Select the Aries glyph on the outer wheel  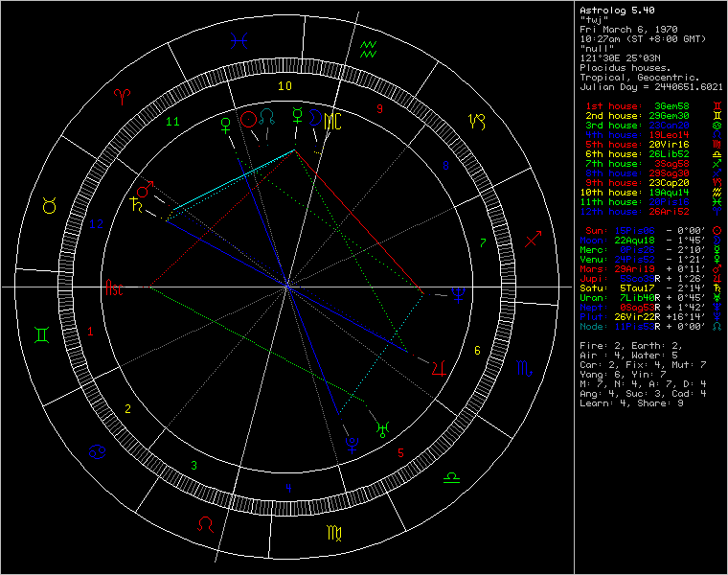124,96
